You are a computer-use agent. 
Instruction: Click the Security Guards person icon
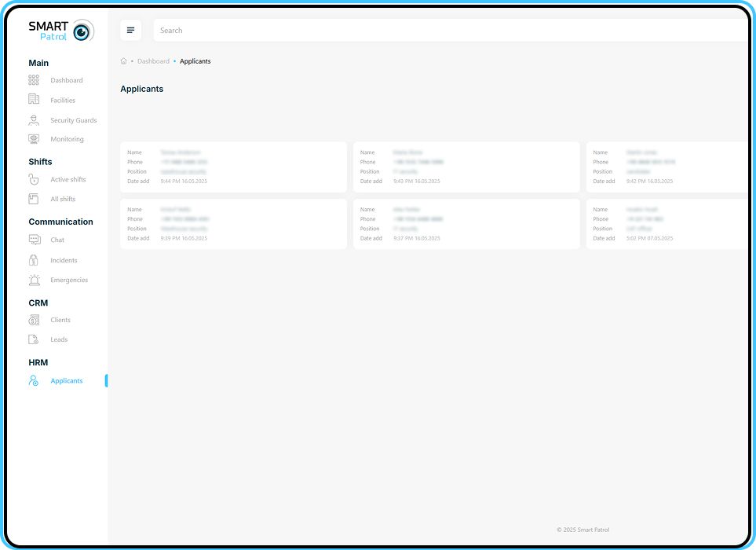[x=34, y=120]
